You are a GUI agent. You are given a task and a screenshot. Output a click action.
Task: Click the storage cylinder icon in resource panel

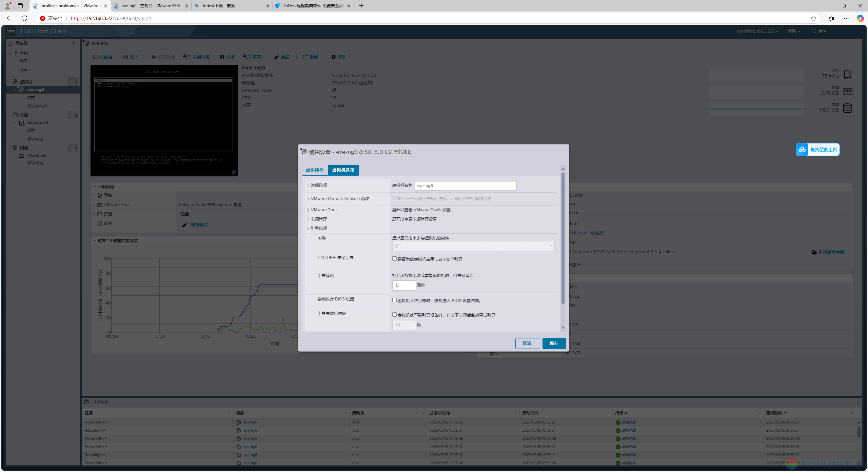coord(848,108)
